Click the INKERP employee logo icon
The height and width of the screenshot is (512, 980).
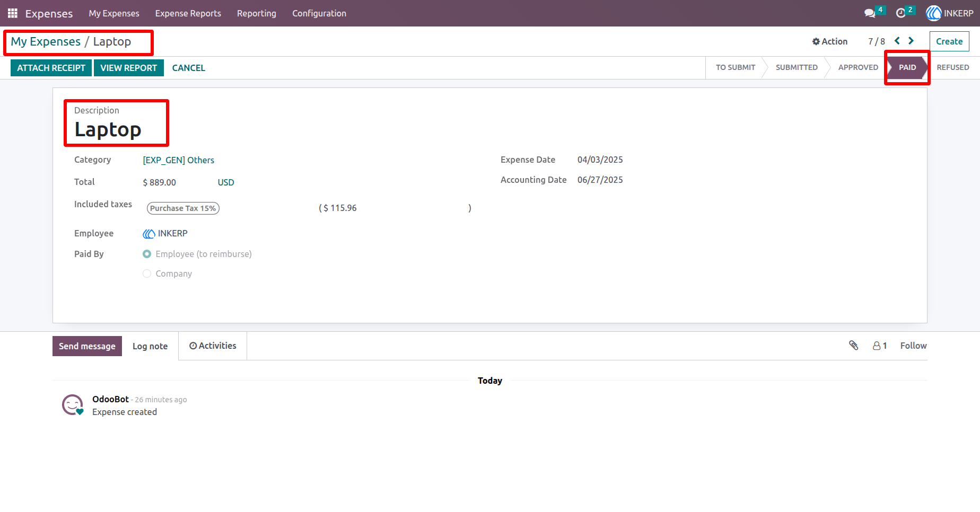coord(149,234)
